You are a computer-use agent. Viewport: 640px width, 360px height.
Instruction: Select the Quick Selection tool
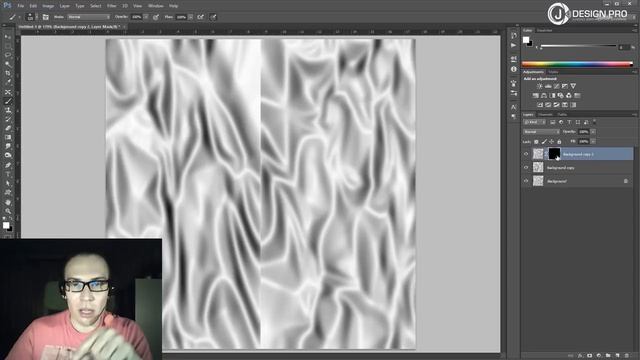(x=8, y=64)
